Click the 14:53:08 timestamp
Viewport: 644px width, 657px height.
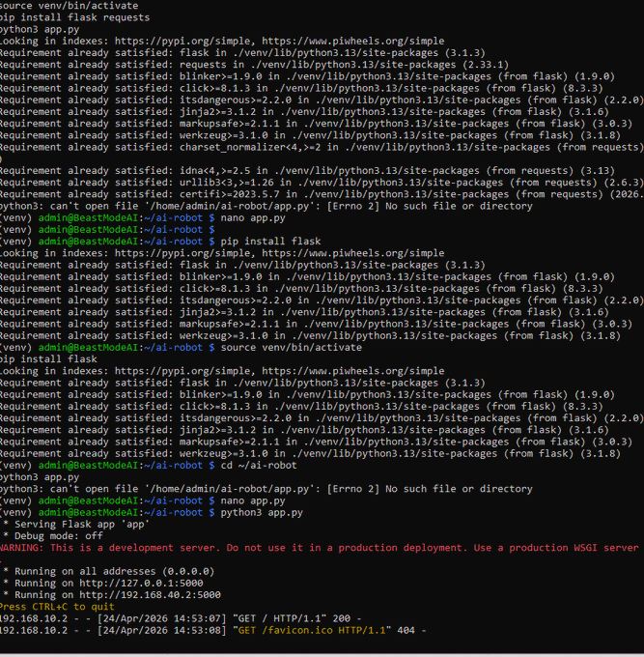(x=199, y=630)
